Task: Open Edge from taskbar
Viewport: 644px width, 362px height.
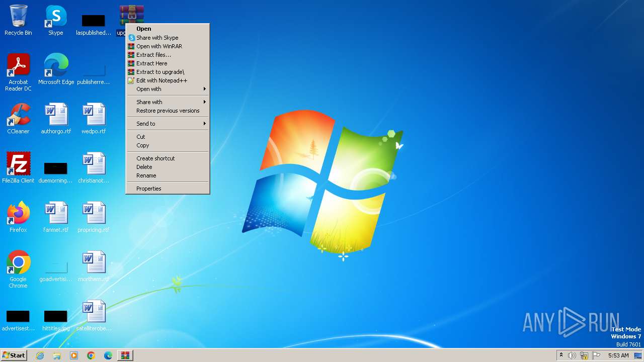Action: click(x=108, y=355)
